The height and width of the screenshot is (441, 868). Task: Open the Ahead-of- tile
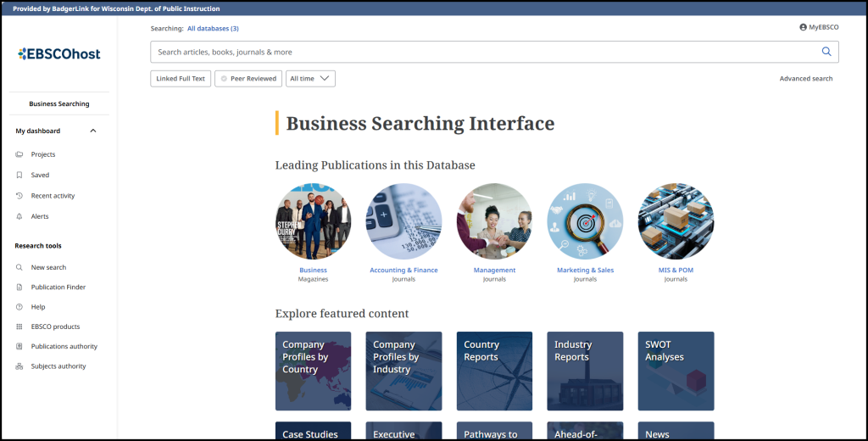coord(585,431)
